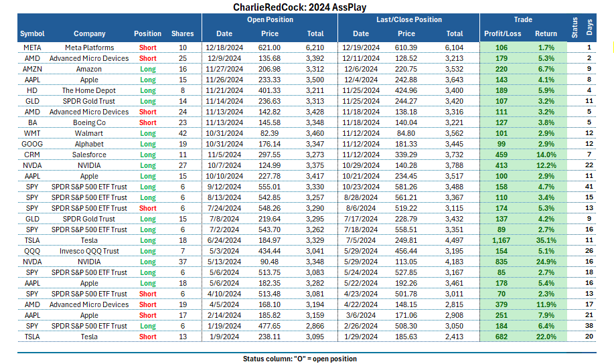The width and height of the screenshot is (614, 364).
Task: Click the Symbol column header
Action: pos(32,33)
